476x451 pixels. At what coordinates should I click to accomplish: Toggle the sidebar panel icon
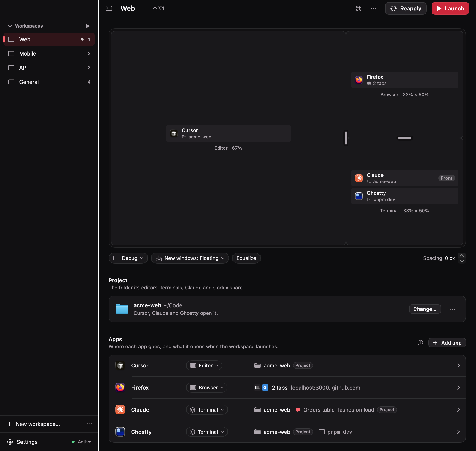click(x=109, y=8)
